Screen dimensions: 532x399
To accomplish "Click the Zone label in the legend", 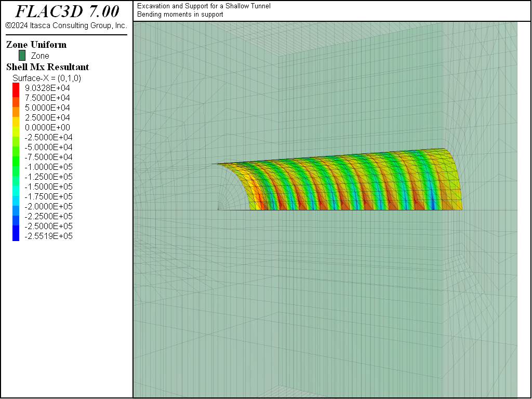I will 40,56.
